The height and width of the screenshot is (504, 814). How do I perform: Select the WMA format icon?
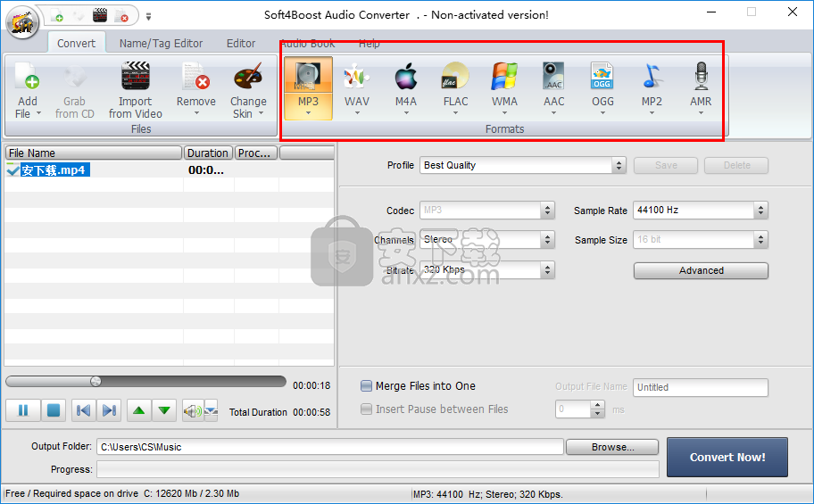pyautogui.click(x=504, y=77)
